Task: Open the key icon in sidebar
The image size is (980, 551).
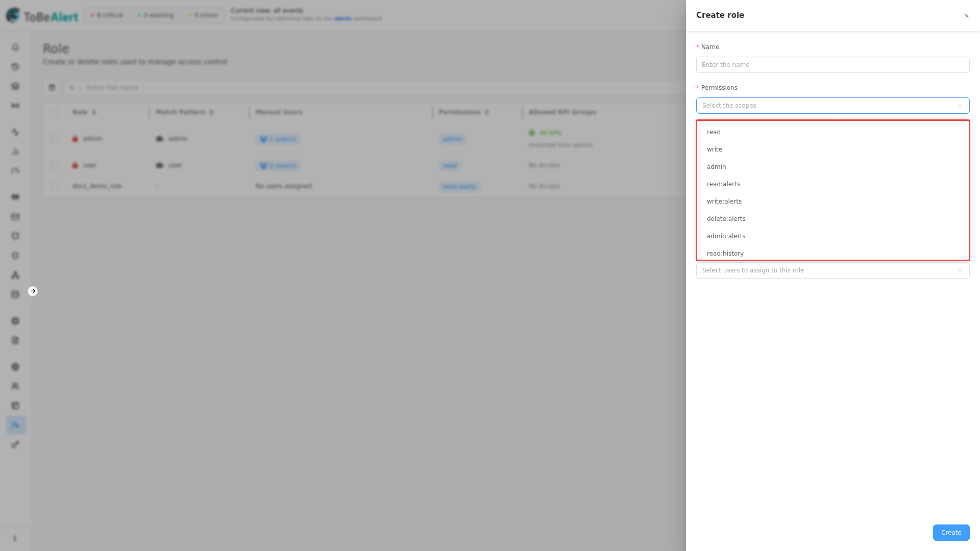Action: [x=15, y=444]
